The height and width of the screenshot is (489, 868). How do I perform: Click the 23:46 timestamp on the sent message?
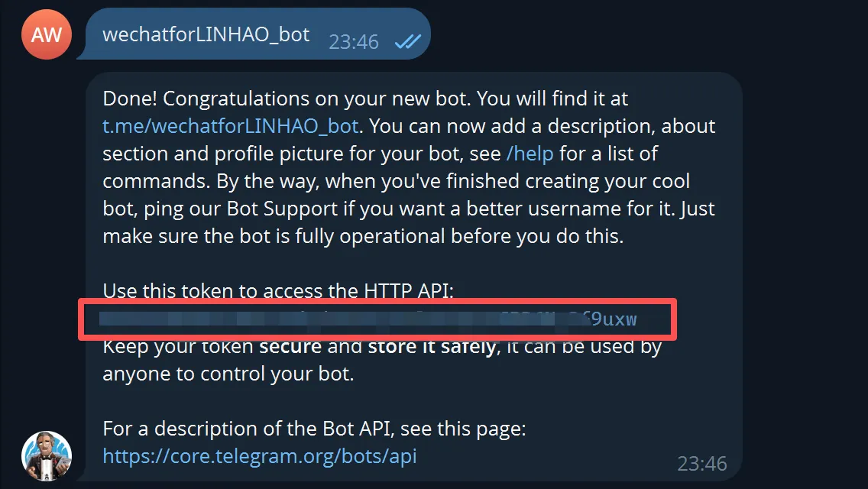coord(354,41)
